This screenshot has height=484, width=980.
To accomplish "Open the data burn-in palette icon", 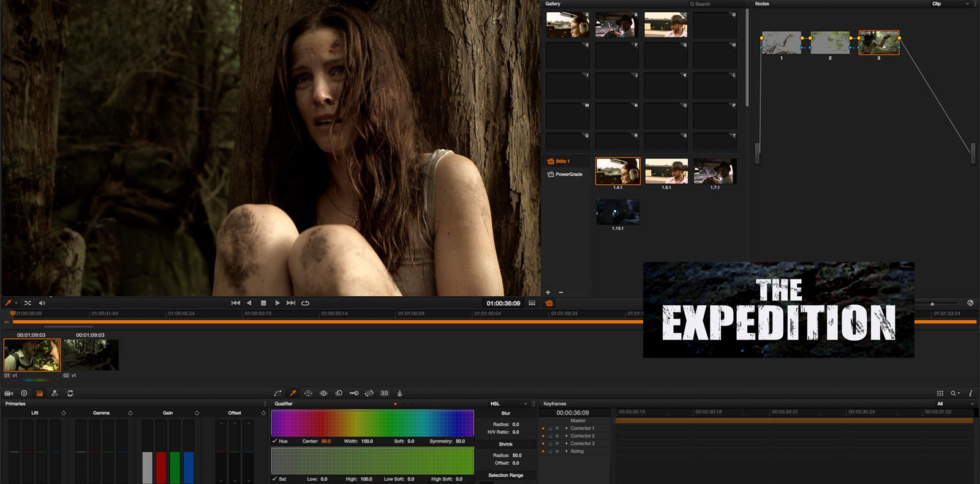I will [x=400, y=393].
